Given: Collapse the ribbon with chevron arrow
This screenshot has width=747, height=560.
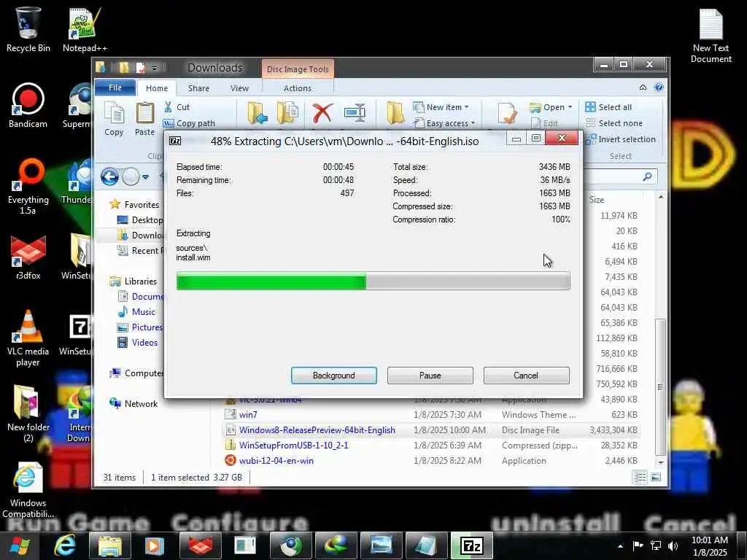Looking at the screenshot, I should click(643, 87).
